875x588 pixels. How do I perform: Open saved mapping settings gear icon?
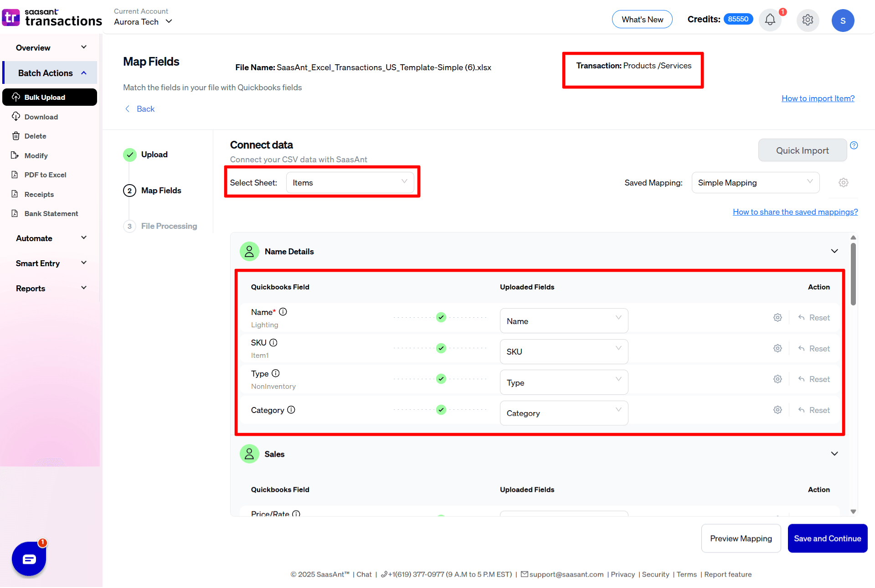click(x=844, y=182)
